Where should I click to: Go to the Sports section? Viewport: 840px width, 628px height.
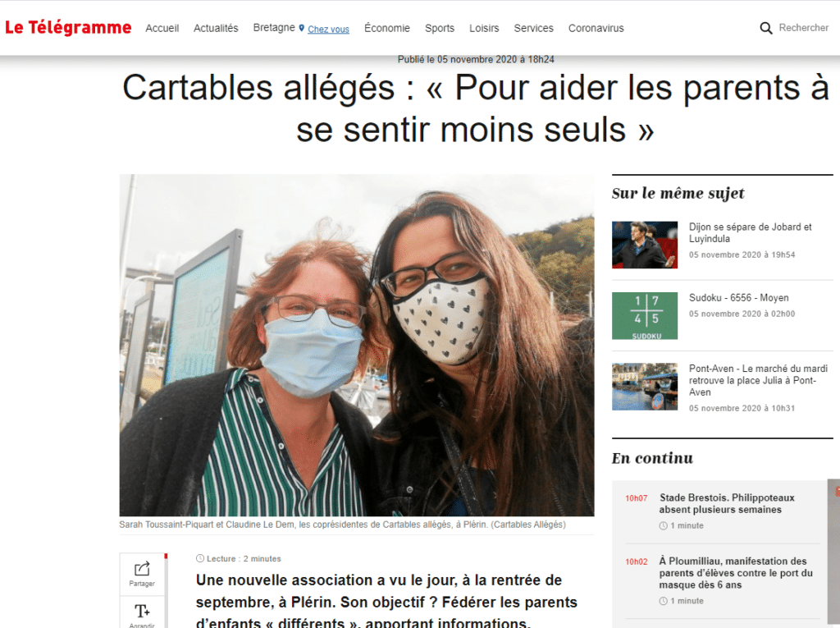pos(440,28)
